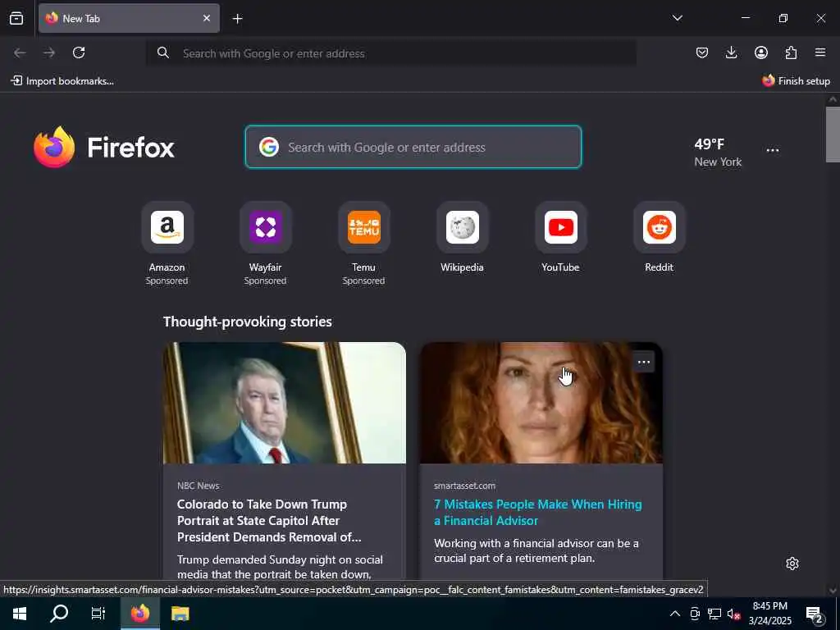840x630 pixels.
Task: Open Task View on taskbar
Action: coord(98,614)
